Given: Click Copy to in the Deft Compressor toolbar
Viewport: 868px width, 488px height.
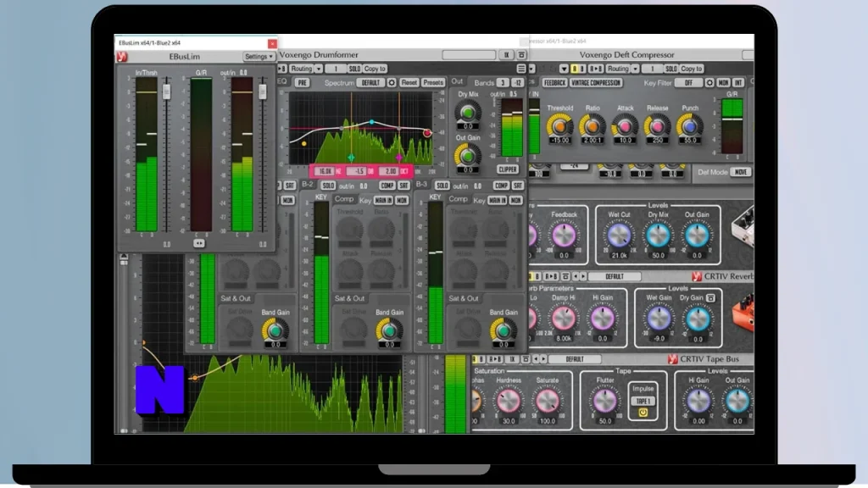Looking at the screenshot, I should pos(692,69).
